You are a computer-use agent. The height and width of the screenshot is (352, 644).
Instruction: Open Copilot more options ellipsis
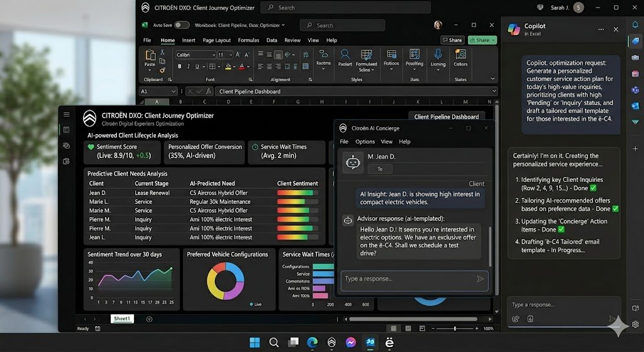click(x=601, y=30)
